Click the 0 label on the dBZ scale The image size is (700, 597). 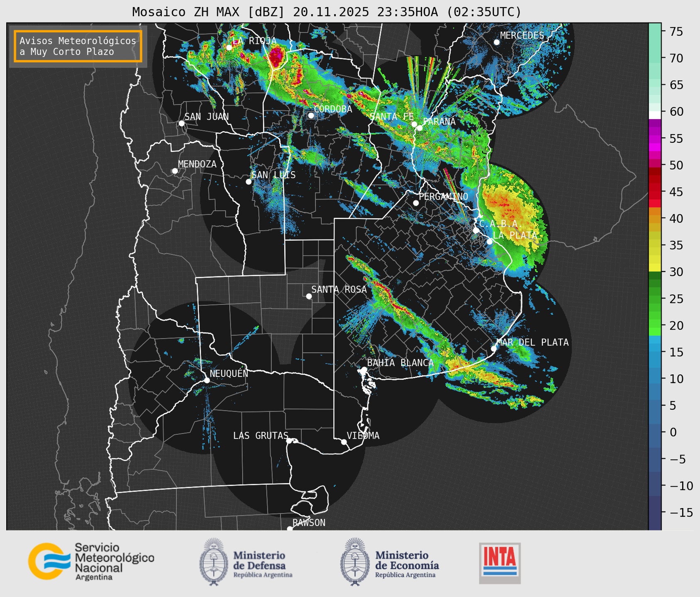click(673, 433)
